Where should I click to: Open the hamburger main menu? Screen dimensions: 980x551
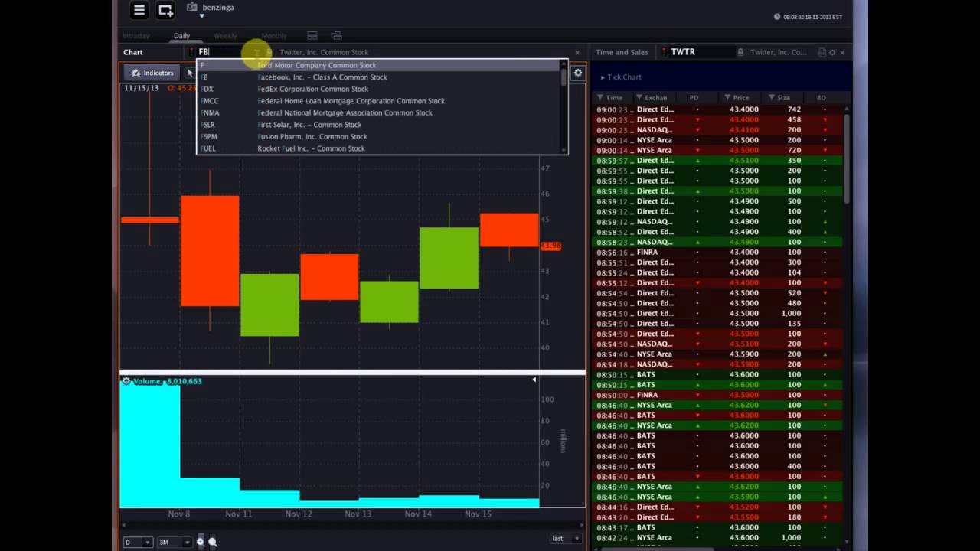[x=139, y=10]
